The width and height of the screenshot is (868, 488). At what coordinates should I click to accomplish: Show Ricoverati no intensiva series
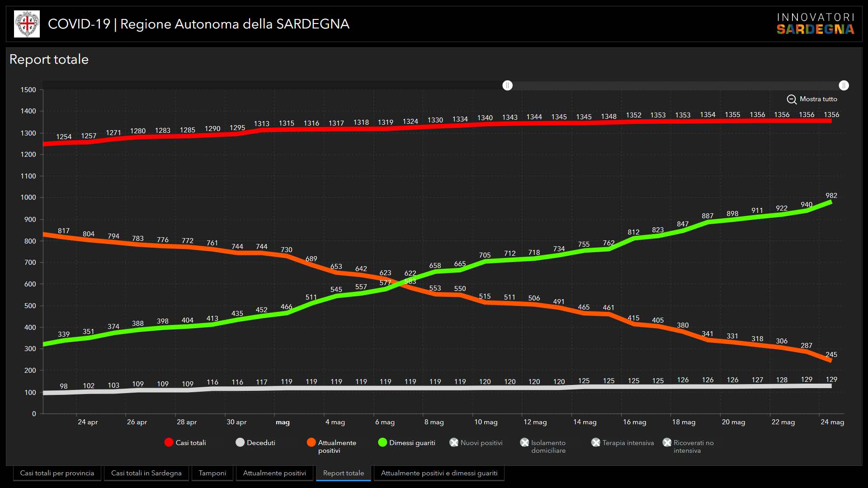(667, 443)
